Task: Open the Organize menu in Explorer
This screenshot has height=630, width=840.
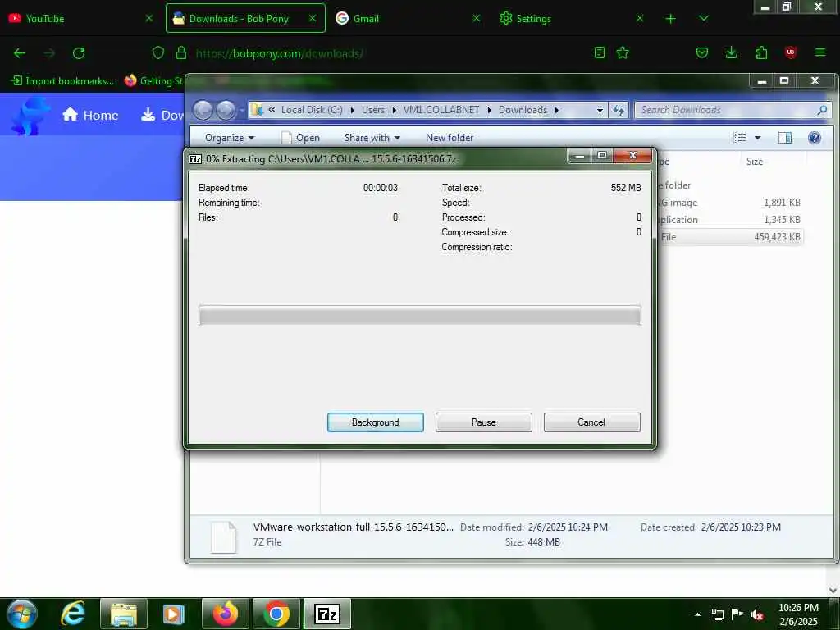Action: click(230, 138)
